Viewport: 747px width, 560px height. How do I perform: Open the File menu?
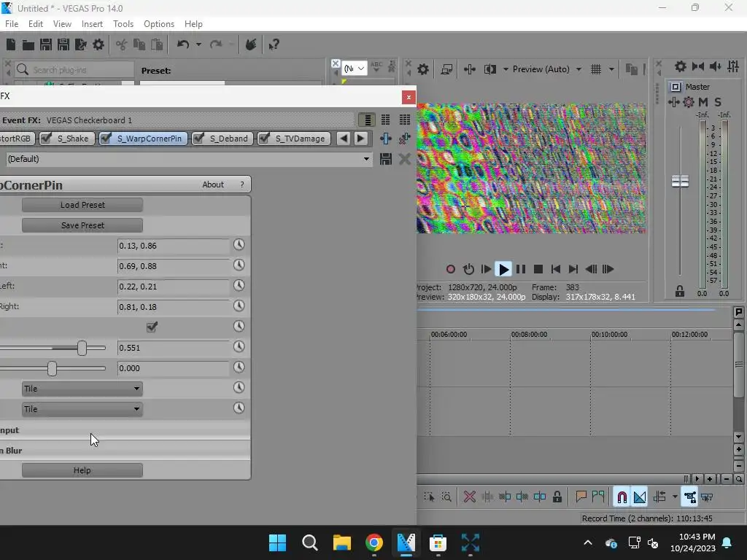pos(12,24)
